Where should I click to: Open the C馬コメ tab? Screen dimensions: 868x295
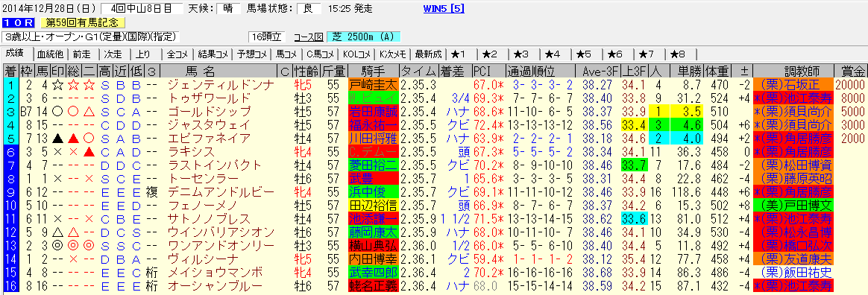point(321,54)
